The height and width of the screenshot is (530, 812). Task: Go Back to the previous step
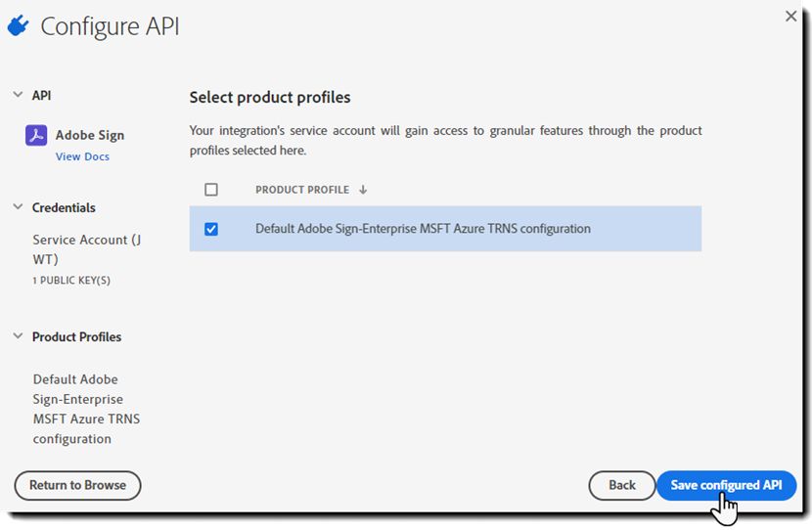point(622,485)
